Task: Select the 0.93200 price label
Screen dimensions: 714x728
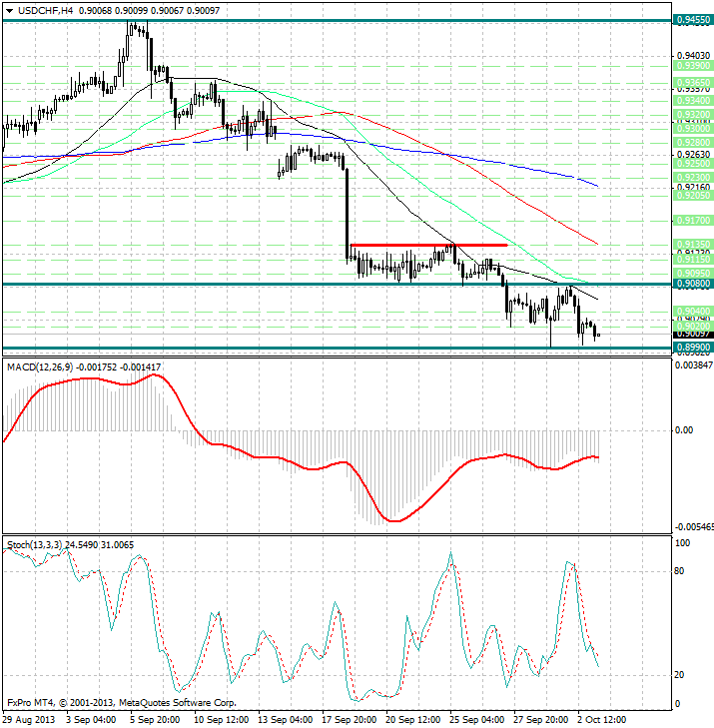Action: 693,114
